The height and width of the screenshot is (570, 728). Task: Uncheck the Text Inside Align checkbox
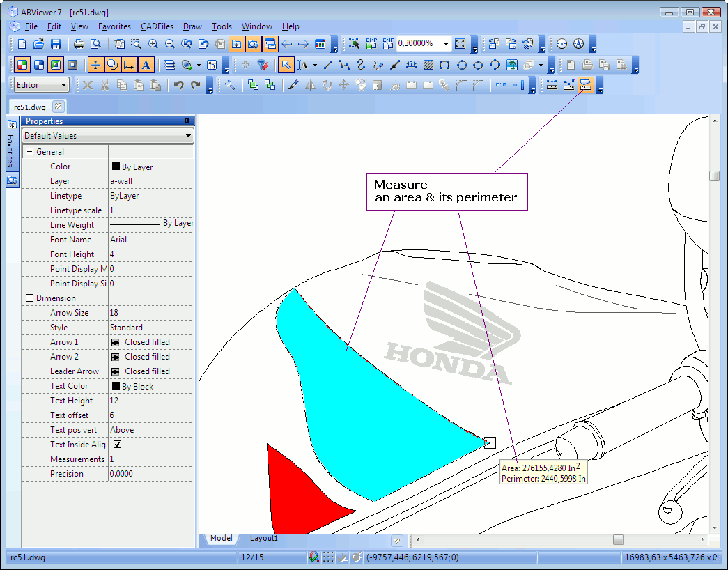118,444
